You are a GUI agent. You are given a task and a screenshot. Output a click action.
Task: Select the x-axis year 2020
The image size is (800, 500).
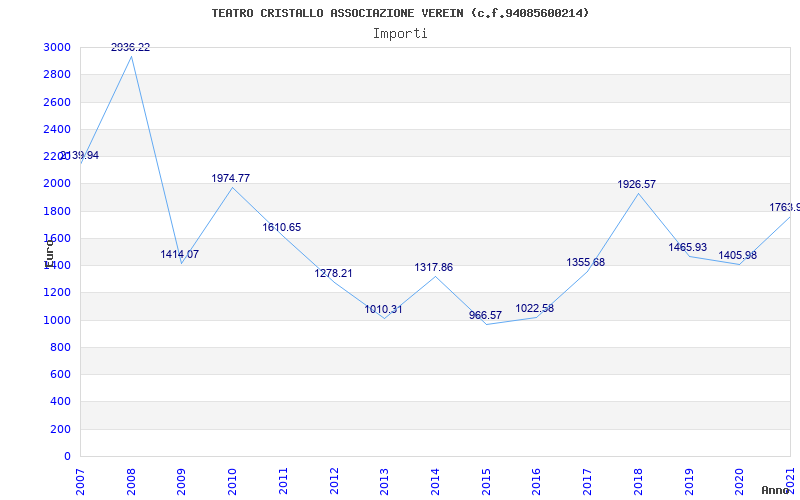pyautogui.click(x=740, y=481)
